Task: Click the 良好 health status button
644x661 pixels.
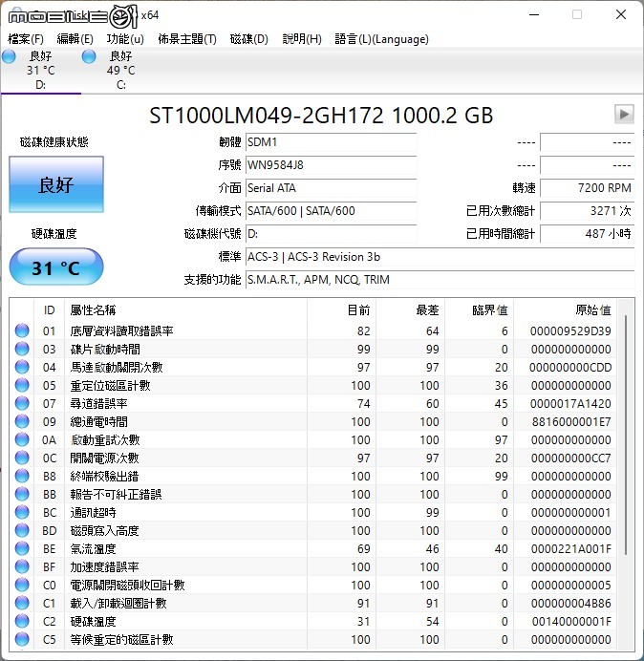Action: tap(56, 184)
